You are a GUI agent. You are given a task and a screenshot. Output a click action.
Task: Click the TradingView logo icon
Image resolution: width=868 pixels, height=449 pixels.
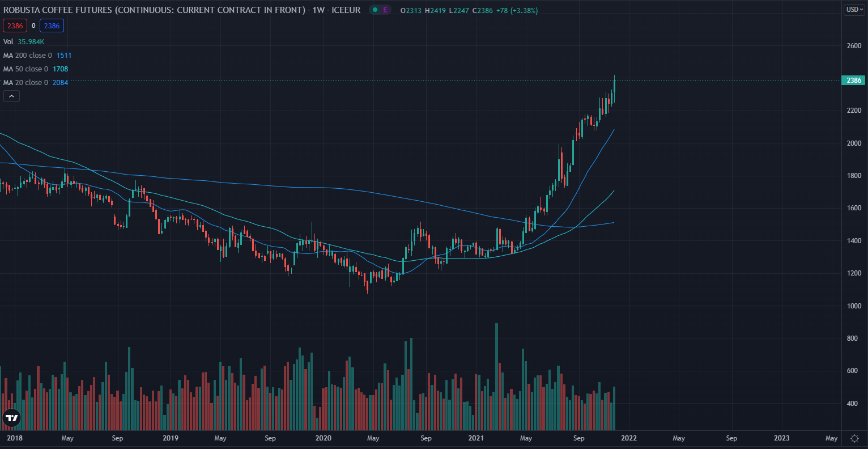[x=11, y=418]
